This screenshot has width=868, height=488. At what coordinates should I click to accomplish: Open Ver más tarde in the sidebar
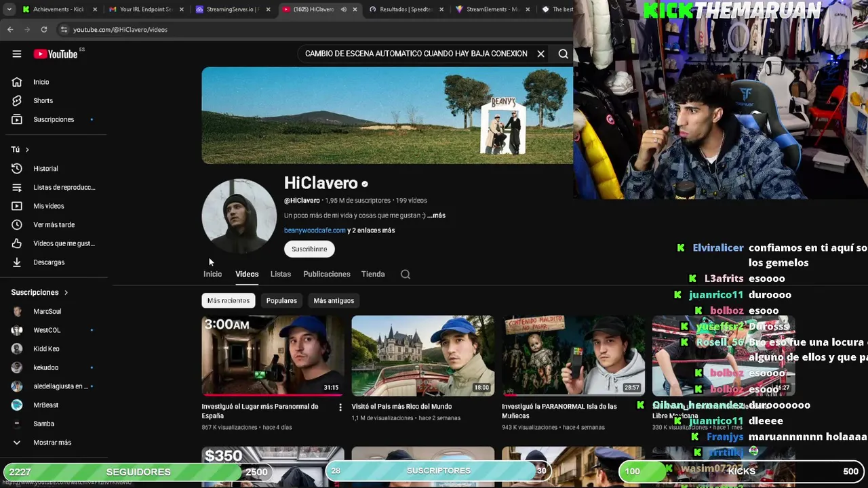click(54, 224)
